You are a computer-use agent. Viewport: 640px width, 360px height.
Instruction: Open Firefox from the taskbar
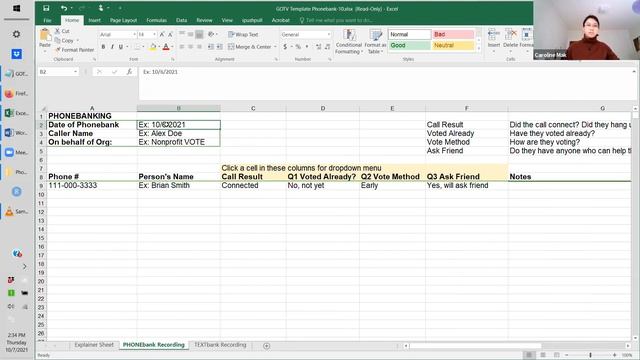17,93
